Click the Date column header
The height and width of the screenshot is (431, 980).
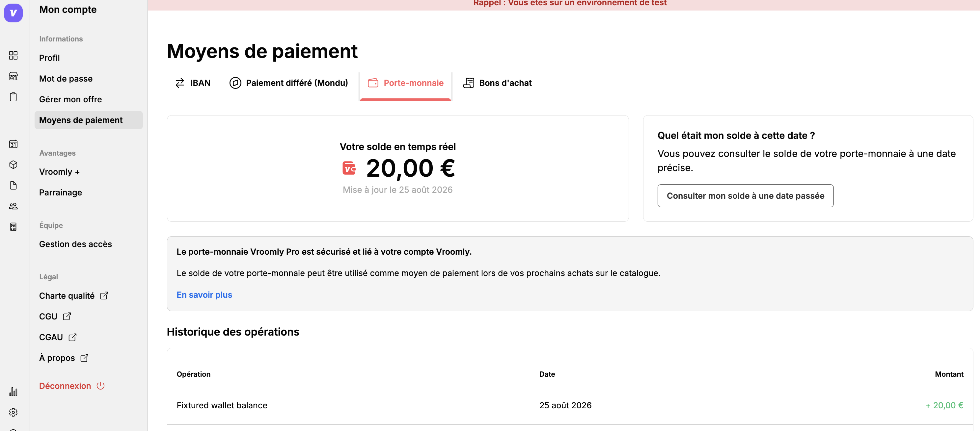547,374
